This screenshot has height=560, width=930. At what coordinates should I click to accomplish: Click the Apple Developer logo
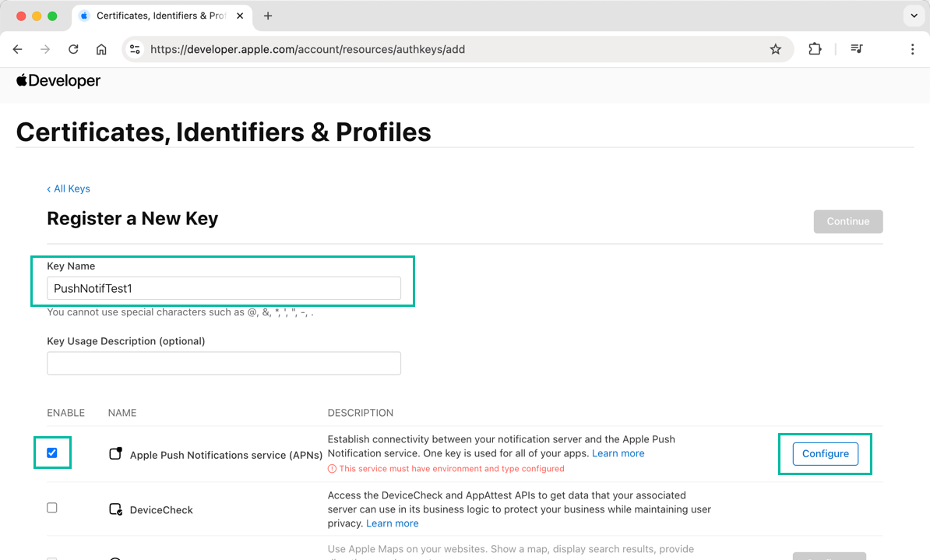pyautogui.click(x=58, y=80)
